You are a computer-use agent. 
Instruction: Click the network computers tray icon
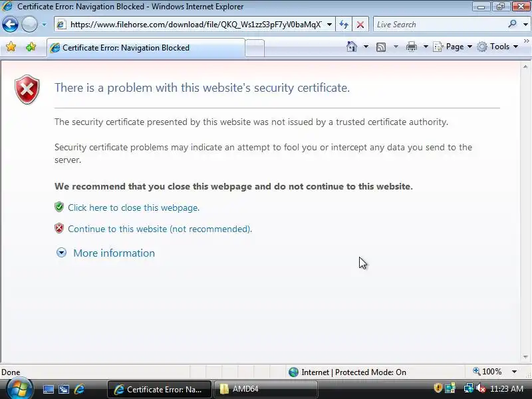[450, 388]
